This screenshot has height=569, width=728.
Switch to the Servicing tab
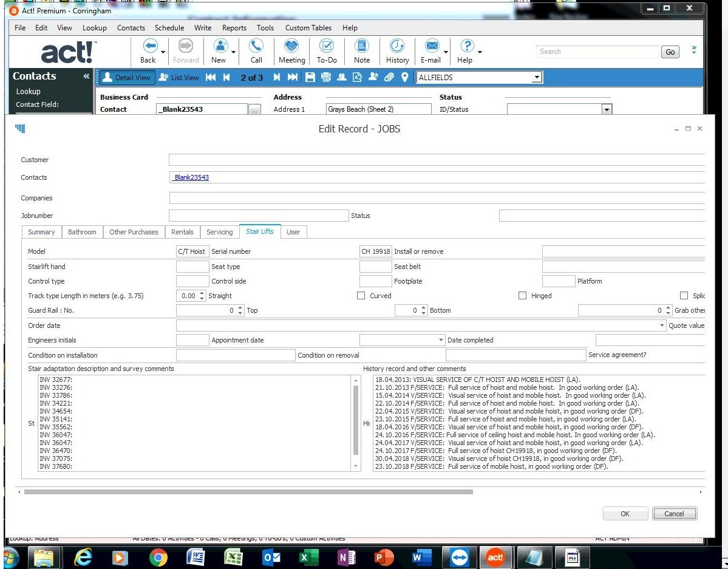[x=219, y=232]
